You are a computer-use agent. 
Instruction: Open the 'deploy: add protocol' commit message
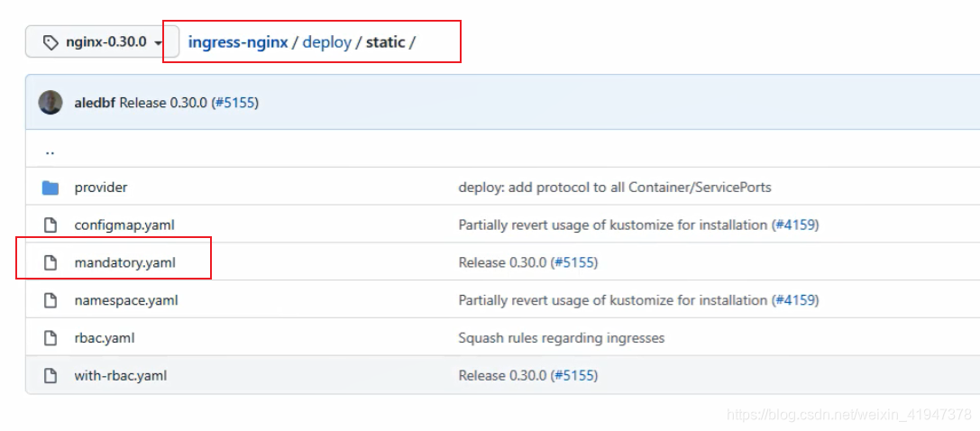tap(614, 188)
